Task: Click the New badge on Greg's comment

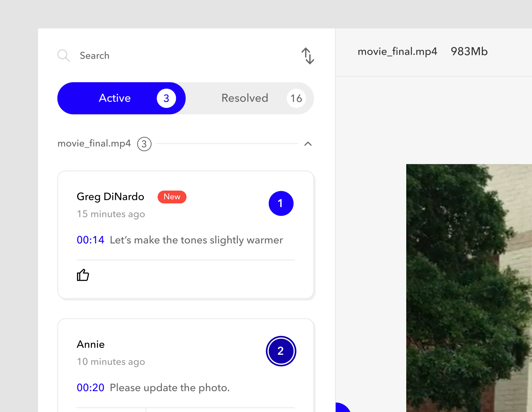Action: coord(172,197)
